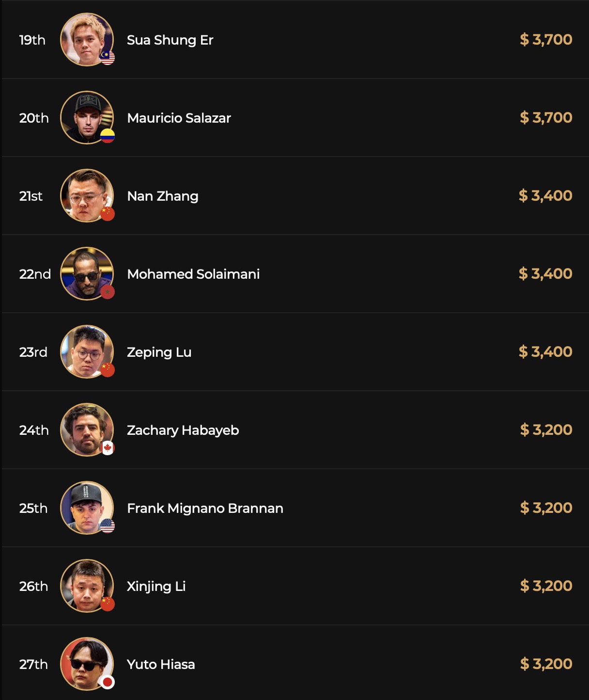The image size is (589, 700).
Task: Click the China flag badge on Xinjing Li
Action: click(108, 604)
